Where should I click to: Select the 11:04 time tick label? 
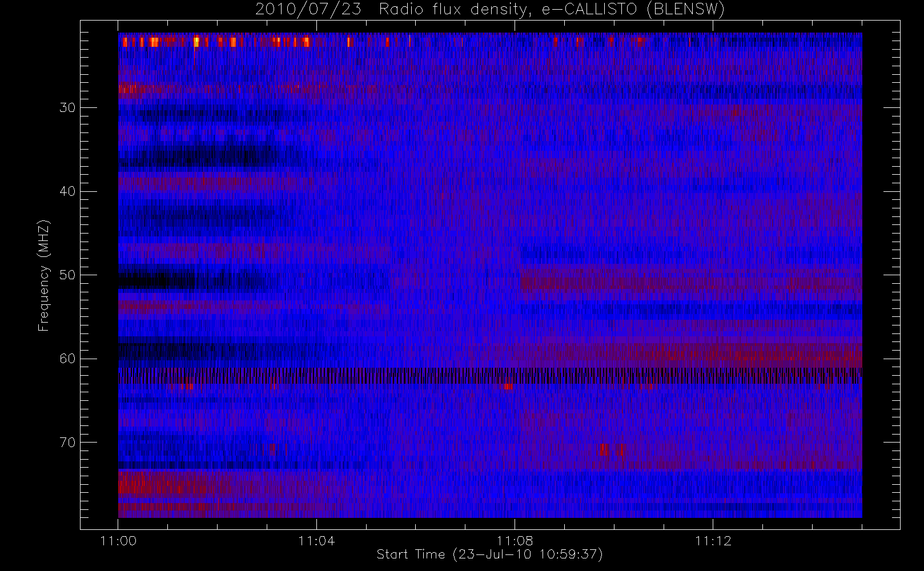[316, 541]
